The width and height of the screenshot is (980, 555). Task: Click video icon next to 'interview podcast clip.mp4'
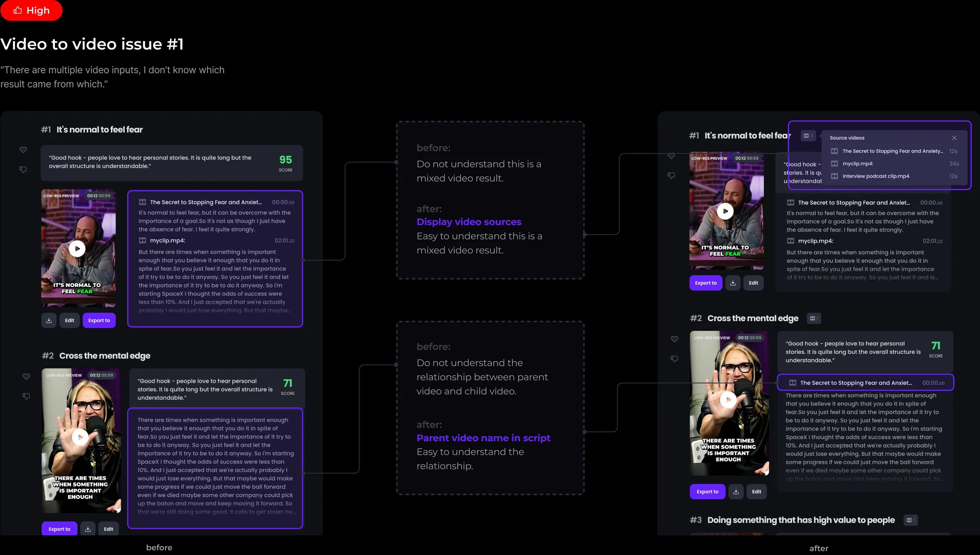(835, 176)
